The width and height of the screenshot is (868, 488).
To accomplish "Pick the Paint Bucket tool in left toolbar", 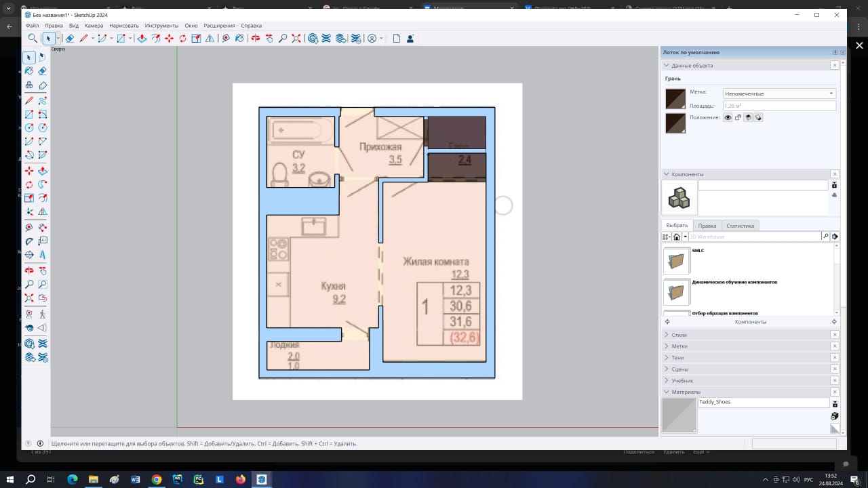I will click(29, 70).
